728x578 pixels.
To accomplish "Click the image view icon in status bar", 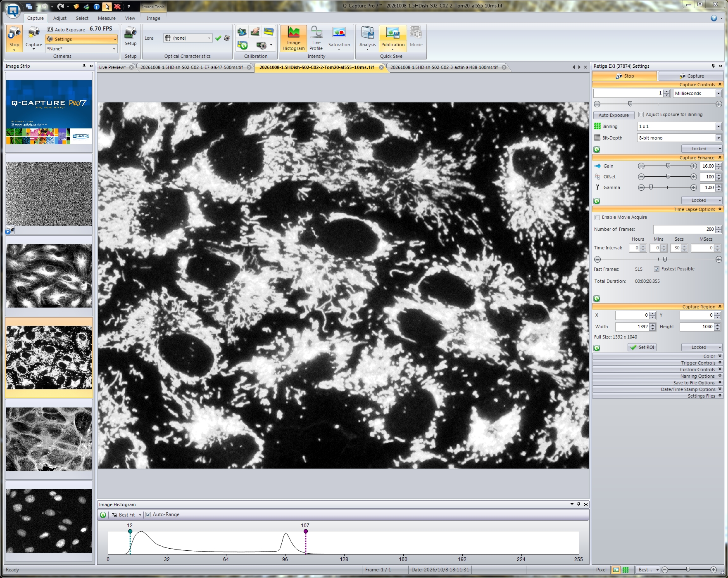I will (616, 570).
